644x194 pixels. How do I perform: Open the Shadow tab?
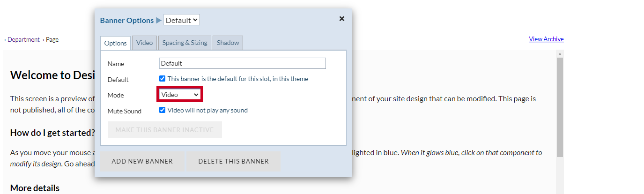click(228, 43)
